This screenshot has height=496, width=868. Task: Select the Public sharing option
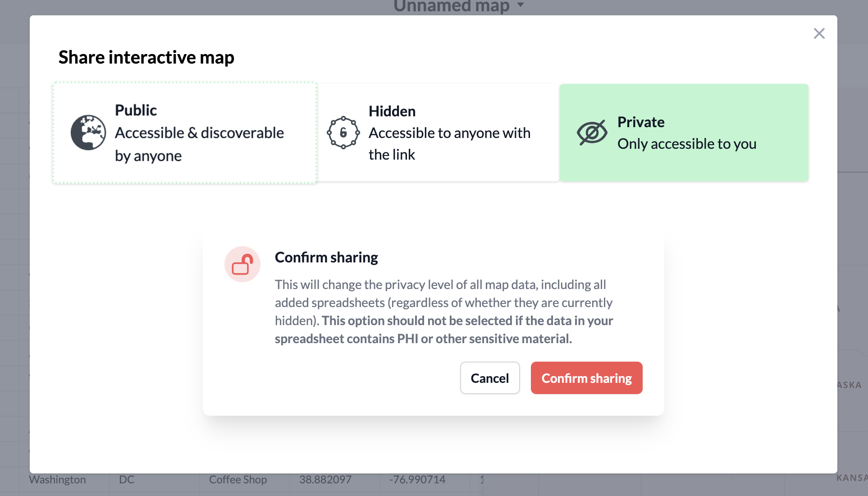pyautogui.click(x=185, y=133)
